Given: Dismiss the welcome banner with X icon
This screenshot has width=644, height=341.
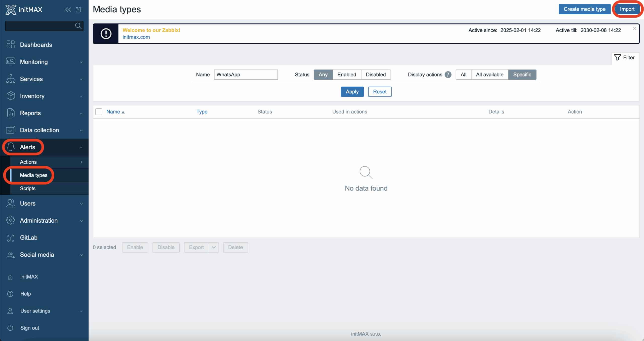Looking at the screenshot, I should pos(634,28).
